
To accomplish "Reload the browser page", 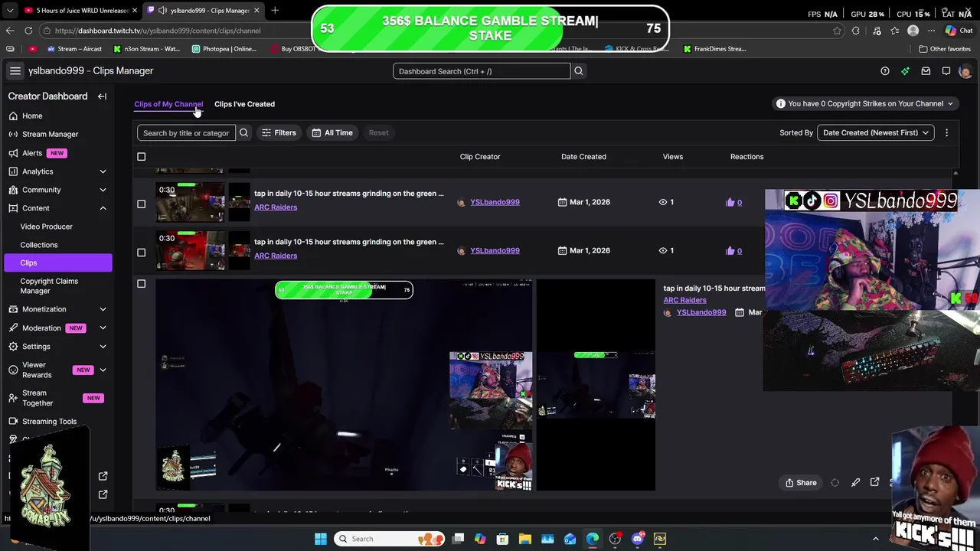I will (28, 31).
